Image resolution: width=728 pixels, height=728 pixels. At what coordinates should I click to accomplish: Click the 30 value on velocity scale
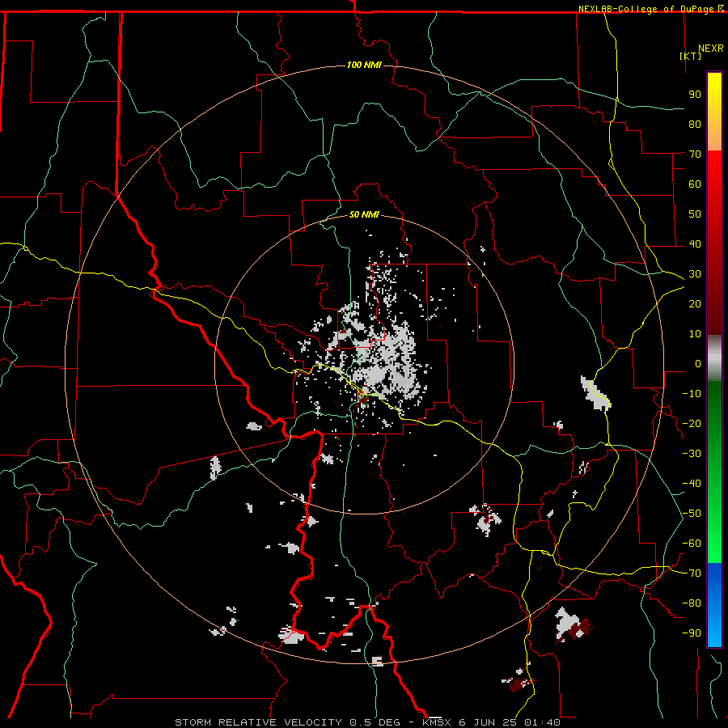coord(695,274)
